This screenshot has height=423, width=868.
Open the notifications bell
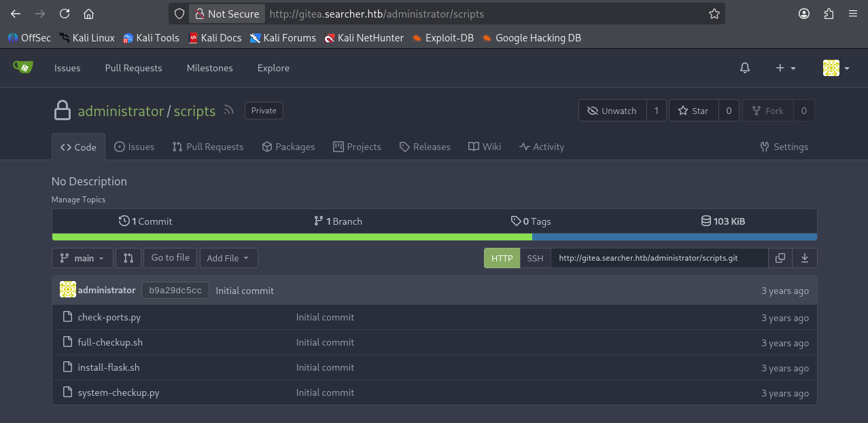(745, 68)
